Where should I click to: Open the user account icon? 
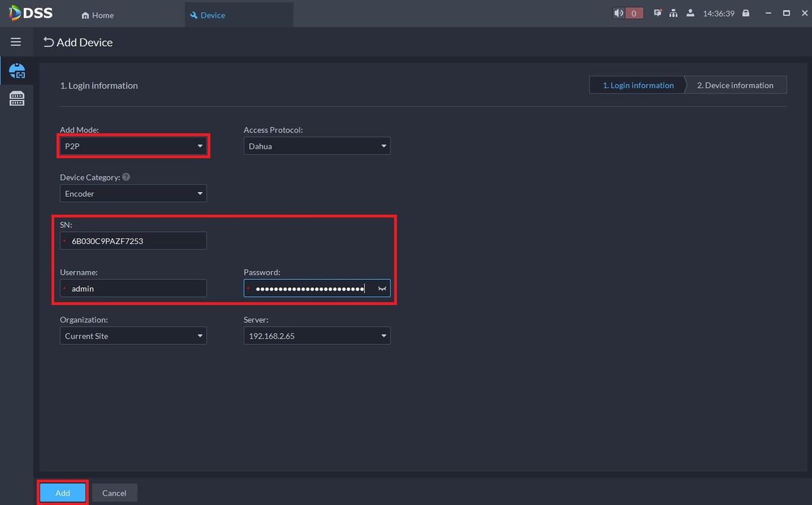click(x=690, y=13)
